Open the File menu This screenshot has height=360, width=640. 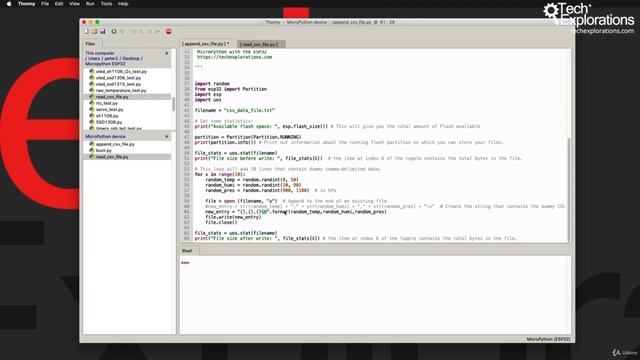coord(45,4)
